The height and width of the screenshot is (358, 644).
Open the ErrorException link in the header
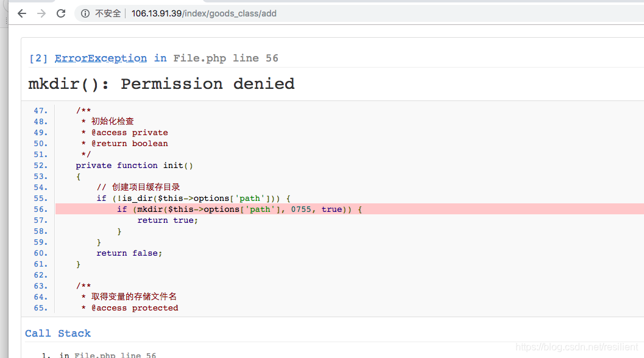click(x=101, y=58)
